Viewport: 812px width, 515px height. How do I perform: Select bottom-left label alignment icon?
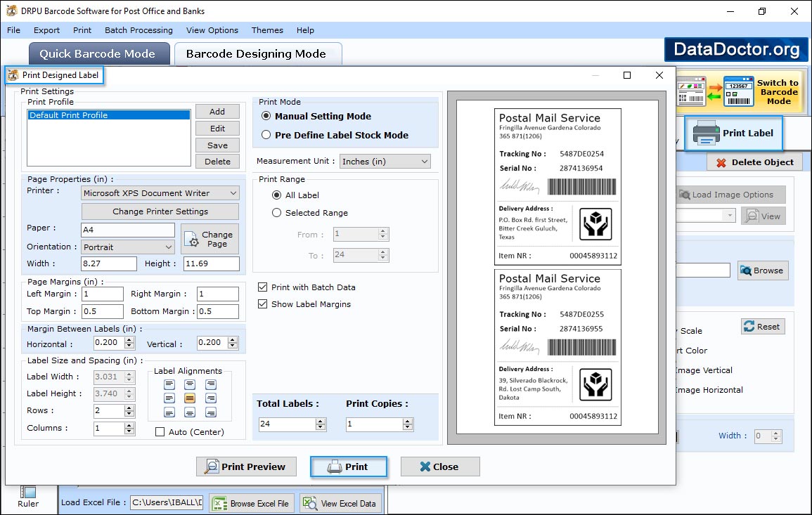pos(169,412)
